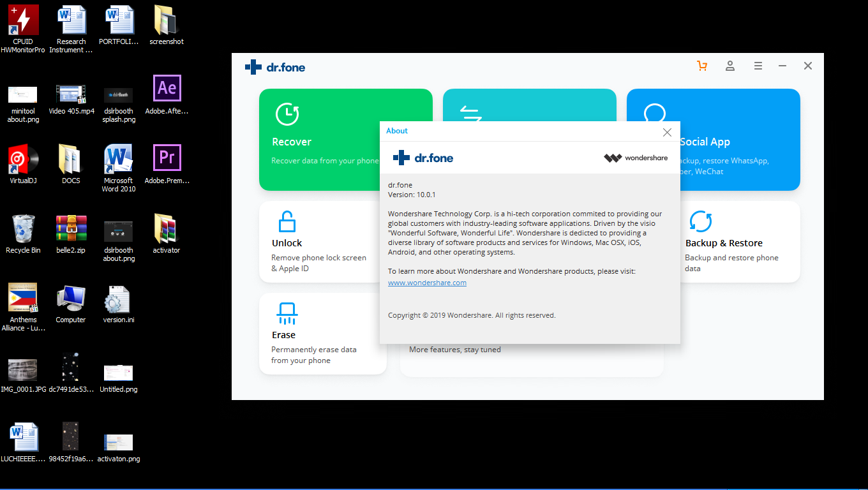The image size is (868, 490).
Task: Click the dr.fone logo in About dialog
Action: point(423,158)
